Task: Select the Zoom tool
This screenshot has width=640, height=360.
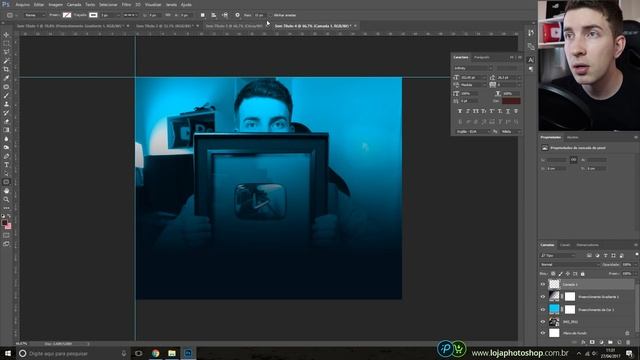Action: pos(6,199)
